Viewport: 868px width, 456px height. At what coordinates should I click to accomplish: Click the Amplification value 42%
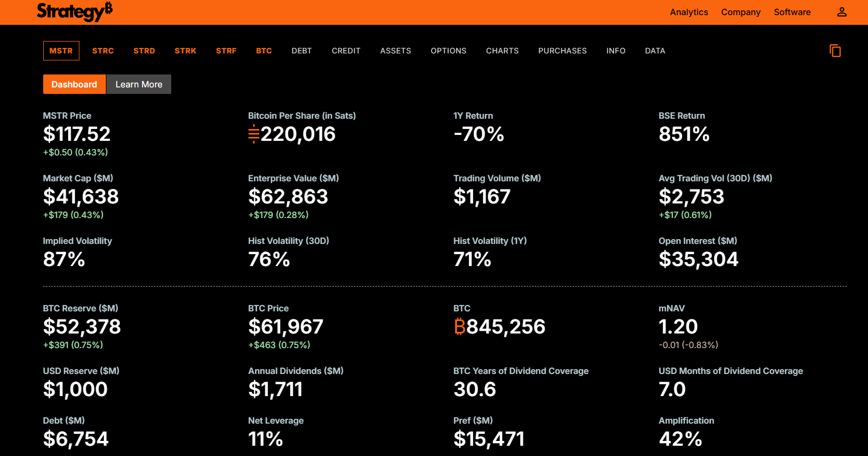click(681, 439)
